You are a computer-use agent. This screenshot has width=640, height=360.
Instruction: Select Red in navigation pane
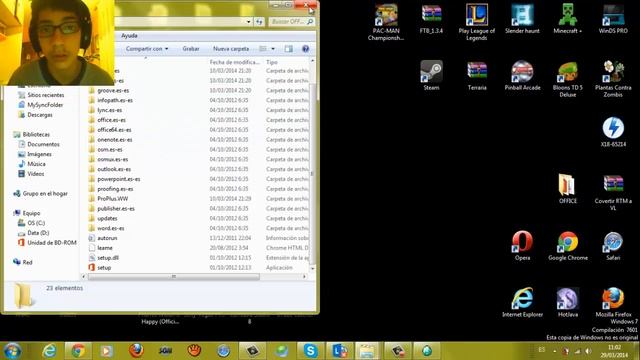pos(27,262)
